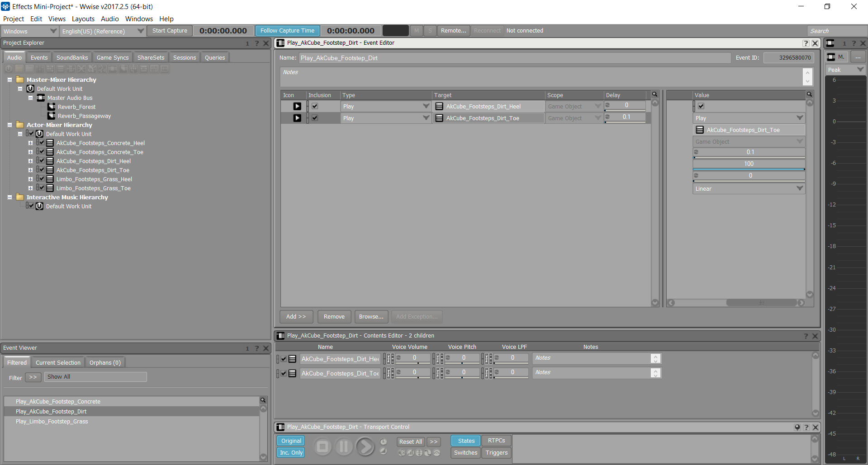Click the Transport Control pin icon
The height and width of the screenshot is (465, 868).
[797, 427]
